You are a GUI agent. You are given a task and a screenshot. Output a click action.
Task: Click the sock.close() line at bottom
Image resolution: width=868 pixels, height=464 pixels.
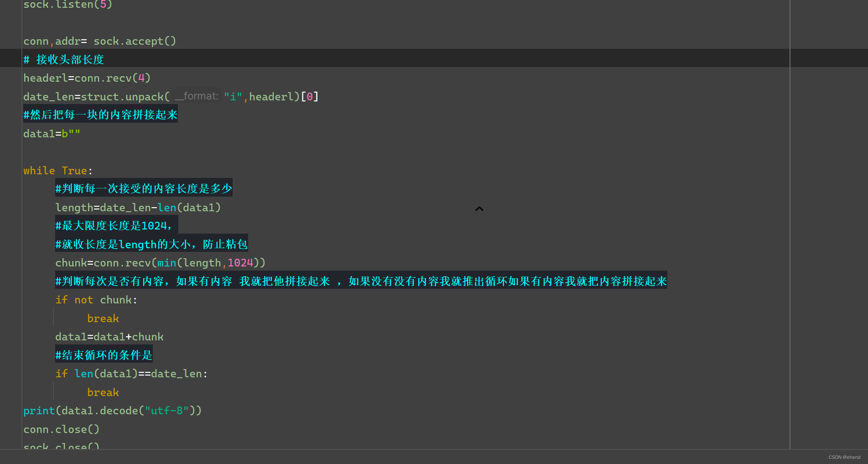tap(61, 446)
